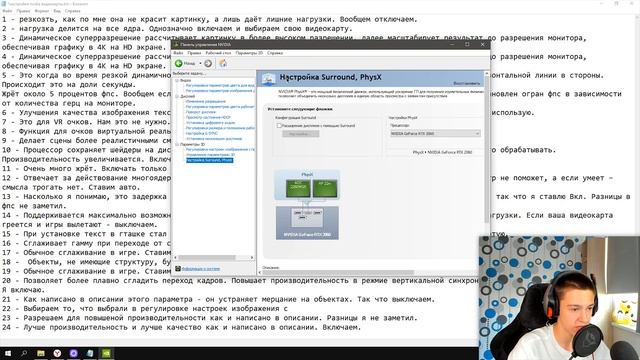Open Файл menu in NVIDIA Control Panel
This screenshot has height=360, width=640.
[178, 53]
